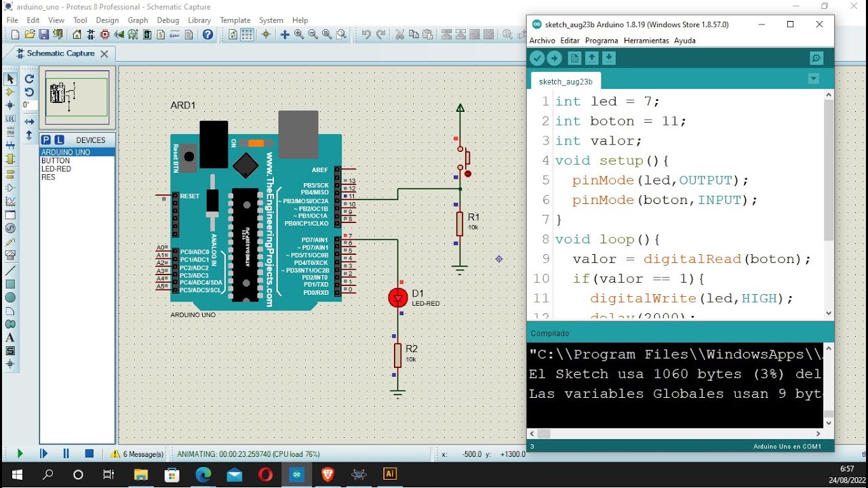Select the Graph Mode tool
Image resolution: width=868 pixels, height=488 pixels.
tap(10, 201)
